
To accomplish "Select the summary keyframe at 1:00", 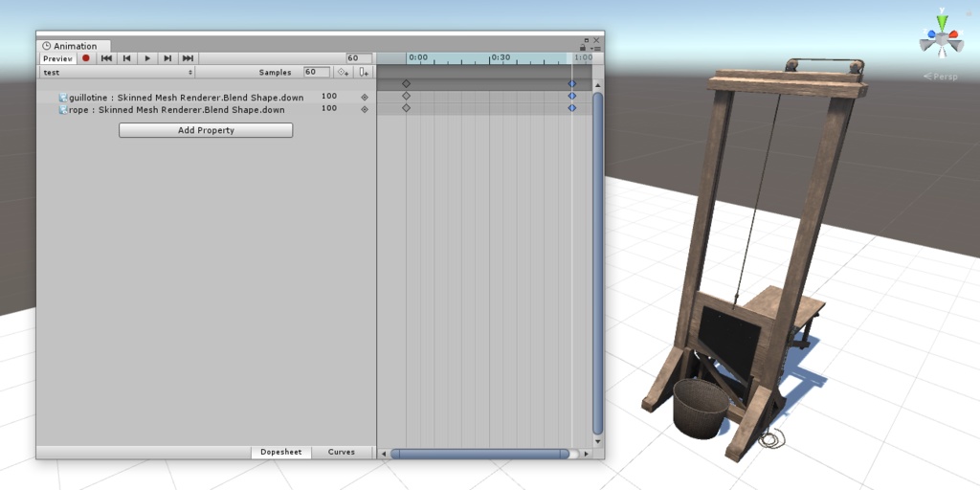I will coord(572,84).
